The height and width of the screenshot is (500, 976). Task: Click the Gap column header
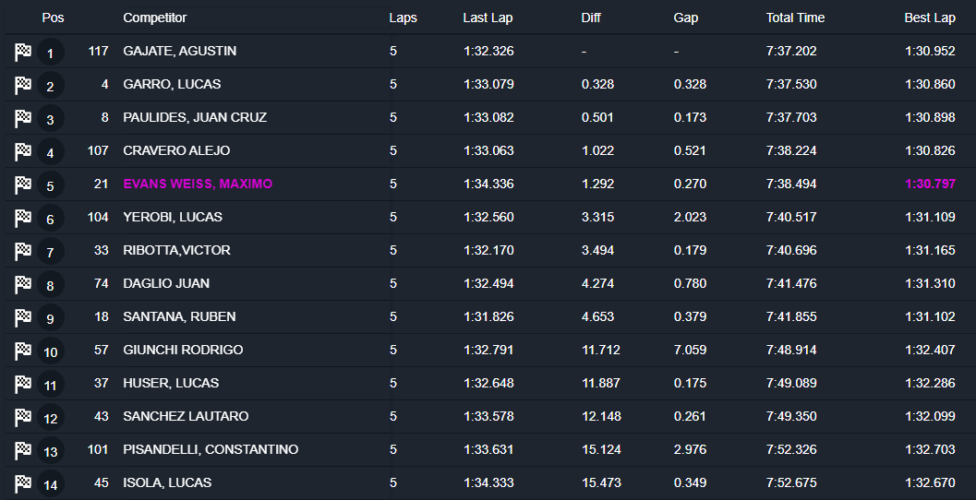click(686, 18)
